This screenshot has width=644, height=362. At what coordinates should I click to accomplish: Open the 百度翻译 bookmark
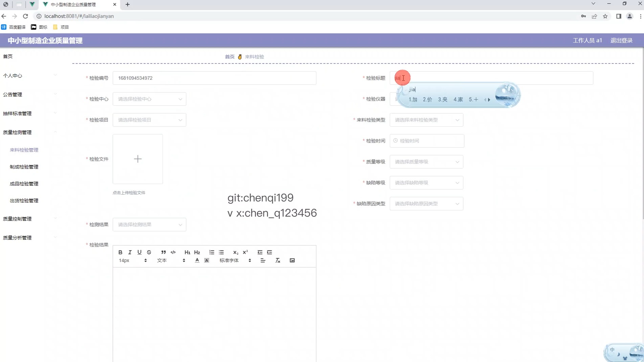coord(16,27)
